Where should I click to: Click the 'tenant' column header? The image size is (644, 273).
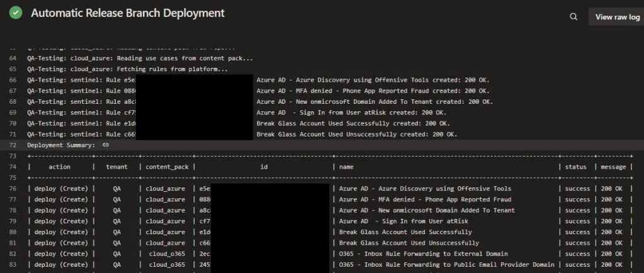[x=116, y=167]
